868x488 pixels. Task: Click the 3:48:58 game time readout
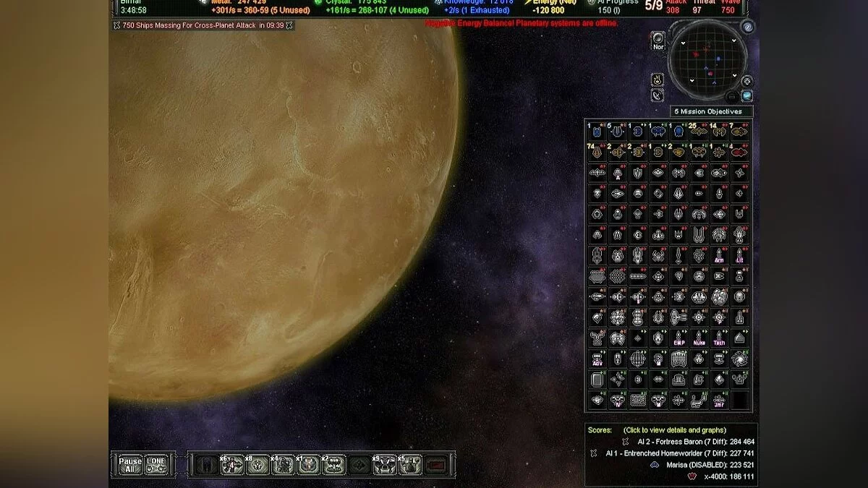click(133, 10)
